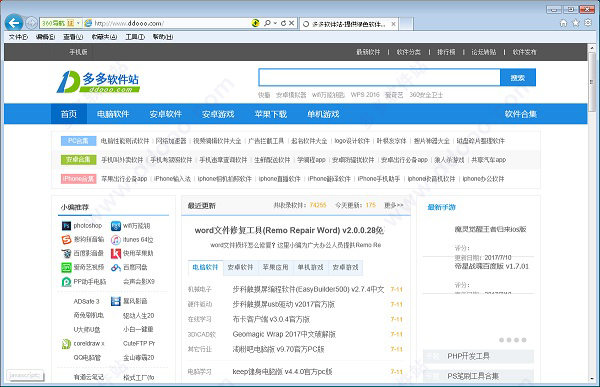Image resolution: width=600 pixels, height=387 pixels.
Task: Open the 文件(F) menu
Action: (x=18, y=37)
